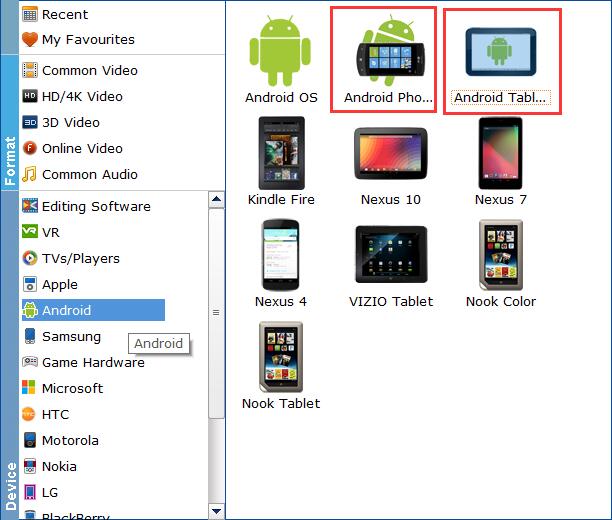
Task: Click the Online Video flash icon
Action: [x=30, y=148]
